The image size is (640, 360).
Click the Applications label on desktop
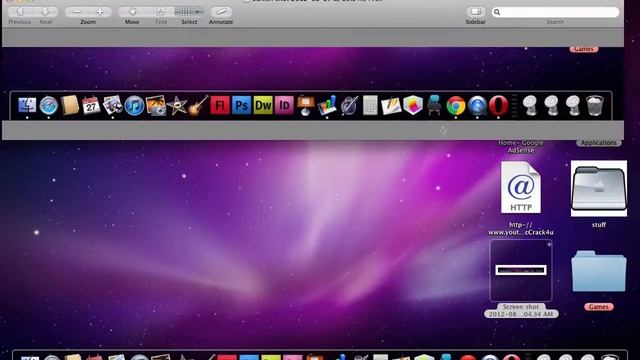pos(599,143)
